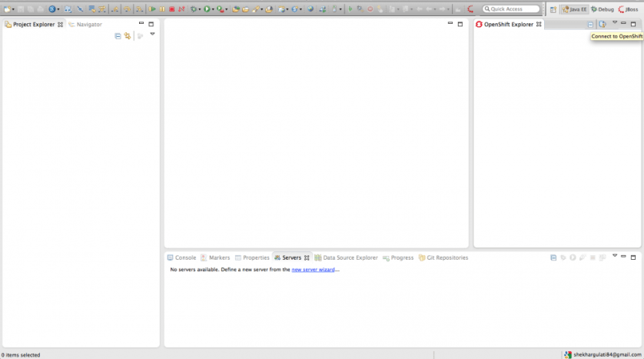Click the new server wizard link
The width and height of the screenshot is (644, 359).
(x=313, y=270)
